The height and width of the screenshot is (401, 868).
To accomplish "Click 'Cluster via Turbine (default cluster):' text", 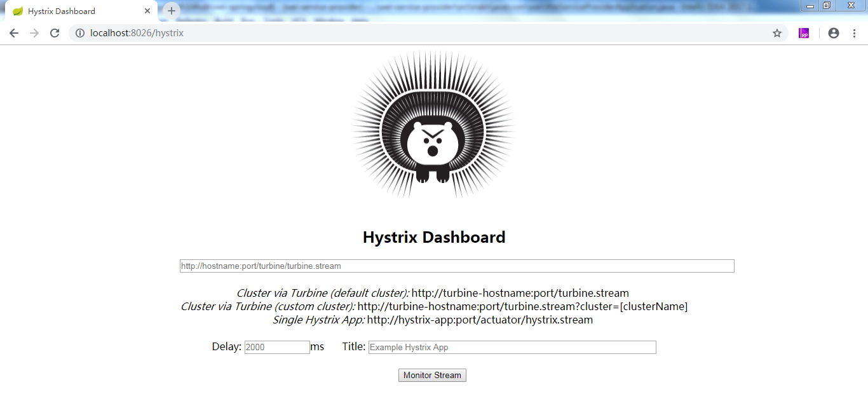I will point(323,293).
